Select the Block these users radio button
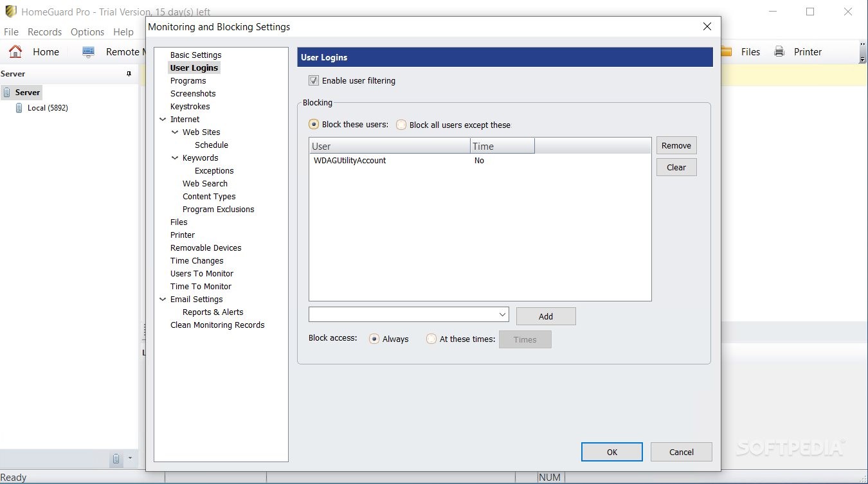The width and height of the screenshot is (868, 484). coord(314,124)
